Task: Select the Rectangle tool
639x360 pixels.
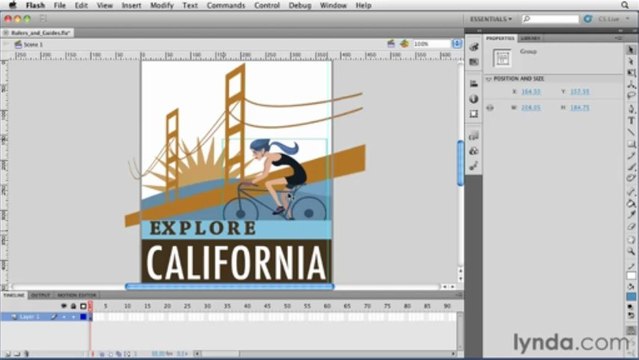Action: coord(631,144)
